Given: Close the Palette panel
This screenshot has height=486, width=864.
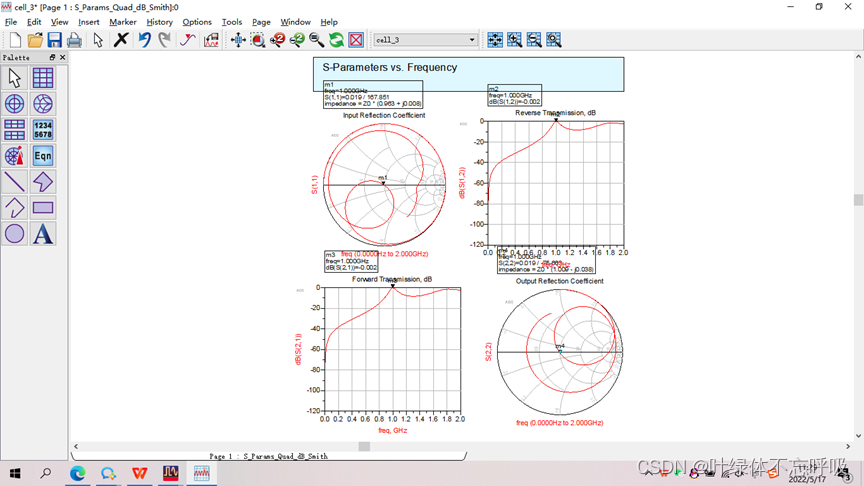Looking at the screenshot, I should (x=62, y=57).
